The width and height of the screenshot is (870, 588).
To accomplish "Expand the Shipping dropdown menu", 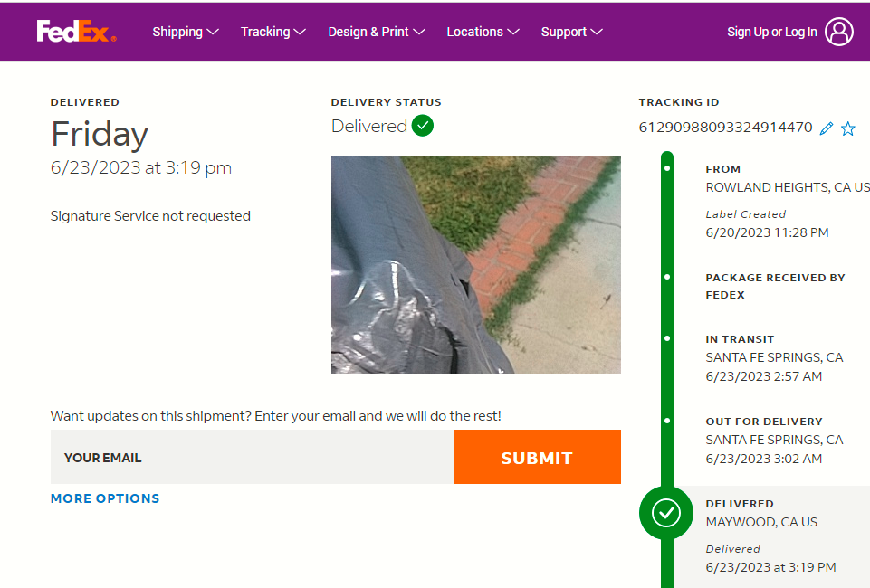I will (186, 32).
